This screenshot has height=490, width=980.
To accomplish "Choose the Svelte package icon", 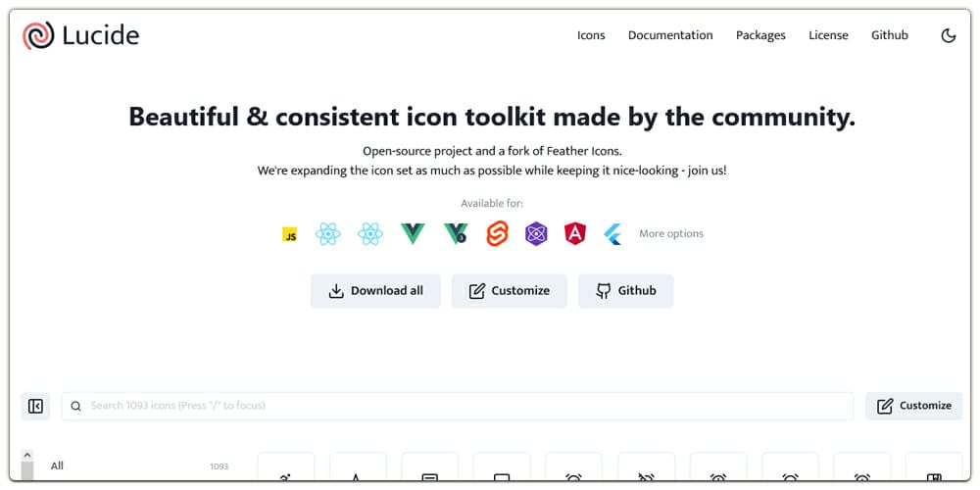I will pos(498,234).
